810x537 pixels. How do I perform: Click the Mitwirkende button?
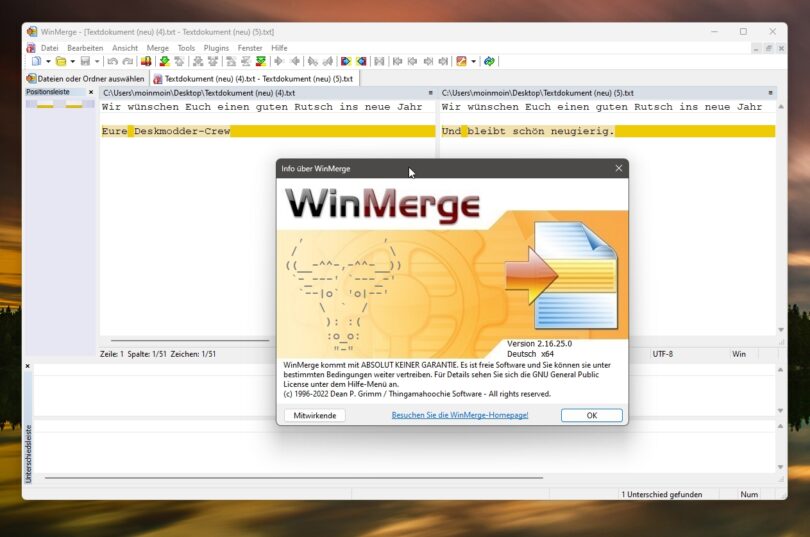tap(314, 415)
